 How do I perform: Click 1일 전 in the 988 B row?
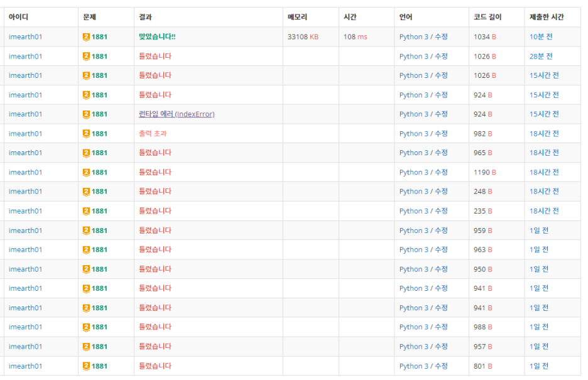539,327
